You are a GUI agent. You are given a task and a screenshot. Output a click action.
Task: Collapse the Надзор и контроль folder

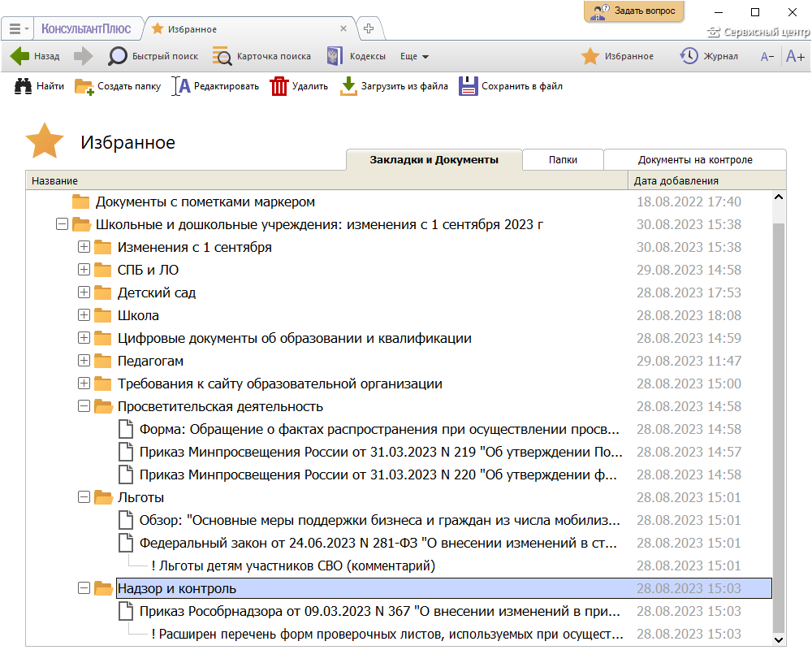coord(84,588)
